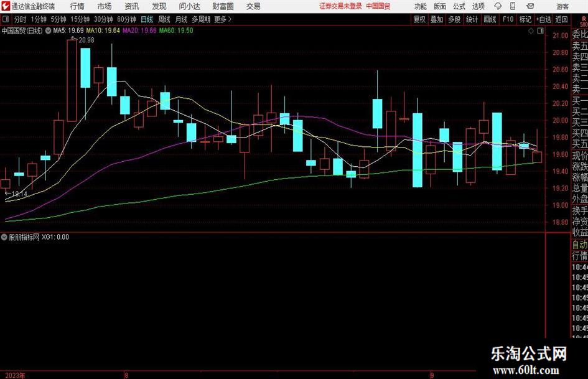The height and width of the screenshot is (379, 588).
Task: Click the XG1: 0.00 indicator value
Action: [55, 237]
